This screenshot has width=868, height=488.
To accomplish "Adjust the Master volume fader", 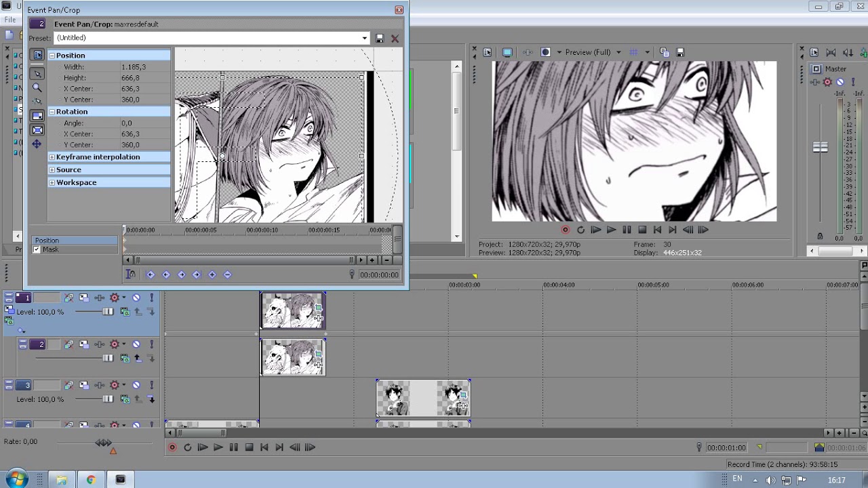I will coord(821,147).
